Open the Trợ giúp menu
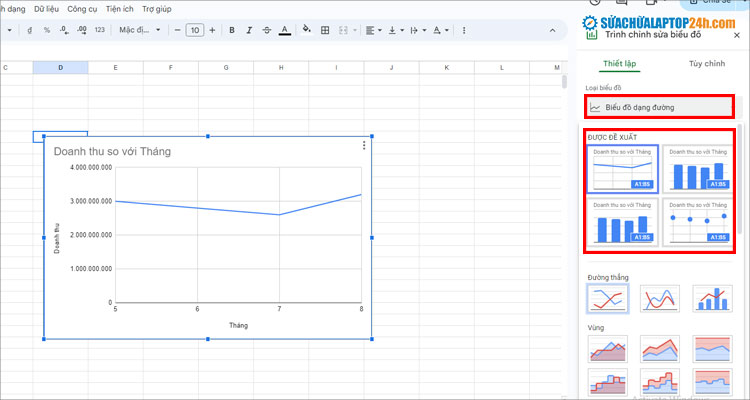Image resolution: width=750 pixels, height=400 pixels. pyautogui.click(x=156, y=8)
